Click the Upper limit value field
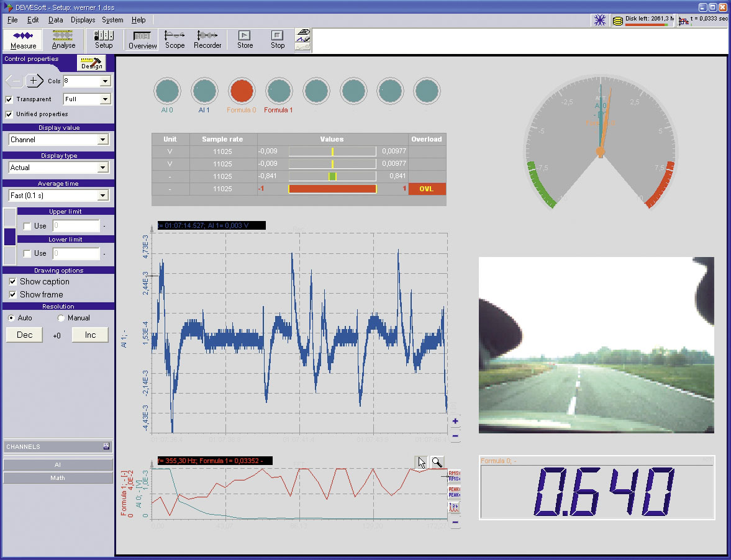 pos(76,226)
